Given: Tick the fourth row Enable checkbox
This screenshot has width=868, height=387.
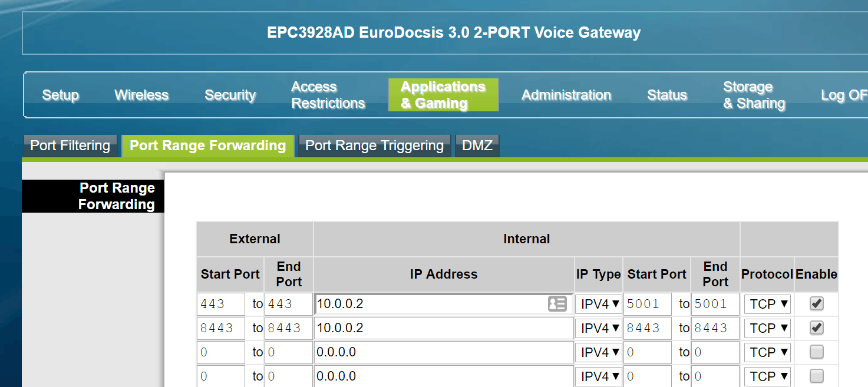Looking at the screenshot, I should tap(816, 376).
